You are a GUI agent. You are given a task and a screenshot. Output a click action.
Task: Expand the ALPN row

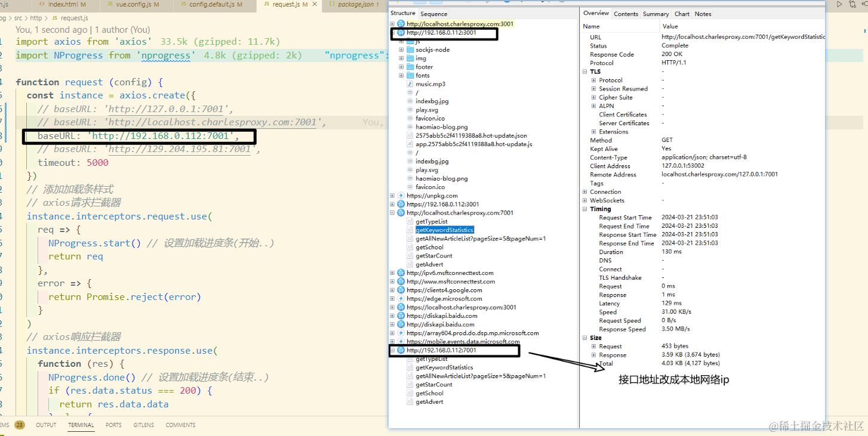(594, 106)
